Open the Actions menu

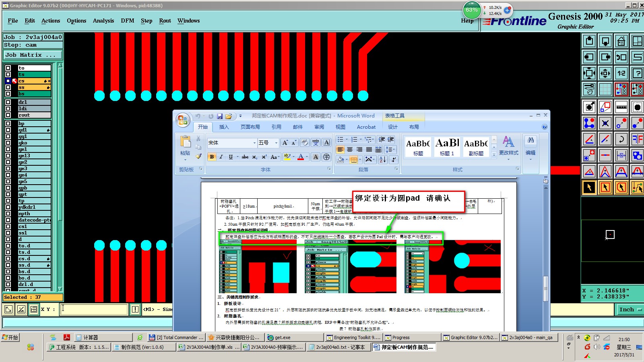click(x=51, y=21)
